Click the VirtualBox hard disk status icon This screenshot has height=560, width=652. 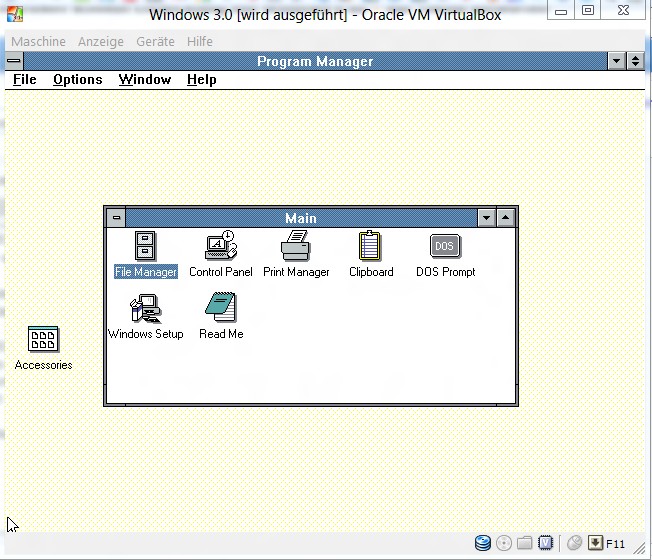click(x=483, y=543)
